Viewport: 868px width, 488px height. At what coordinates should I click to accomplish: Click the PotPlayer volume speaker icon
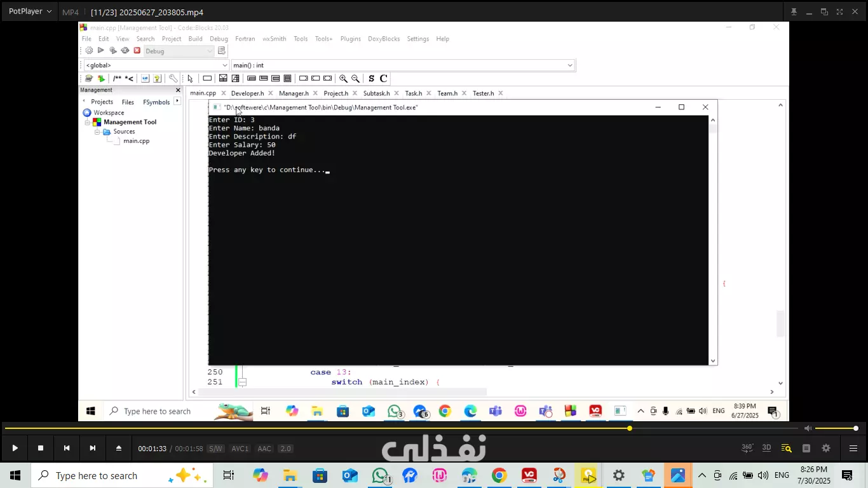coord(808,428)
